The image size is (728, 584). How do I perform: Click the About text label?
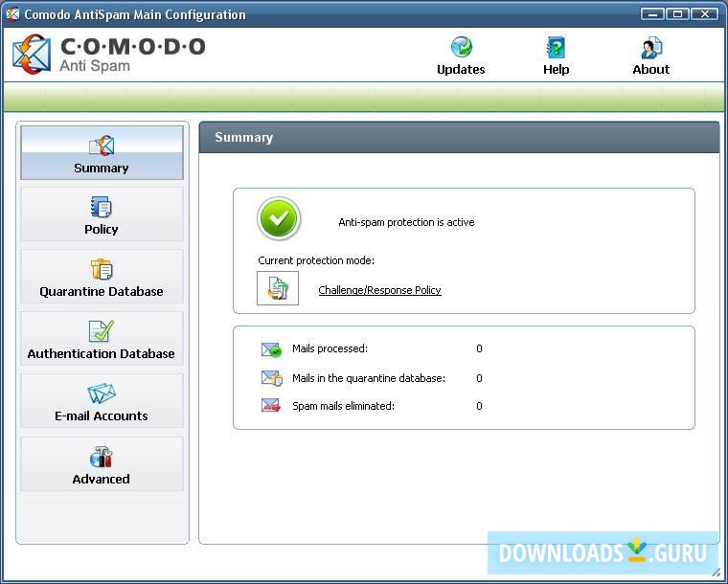[x=651, y=69]
